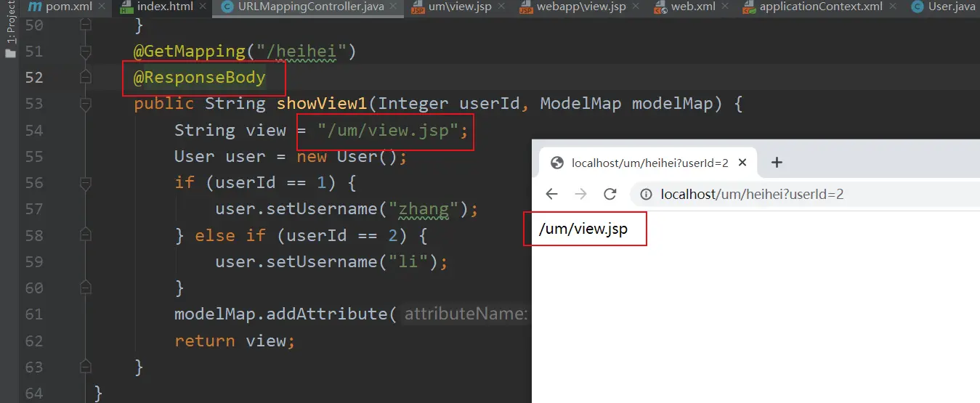The image size is (980, 403).
Task: Click the 'return view;' statement
Action: 235,341
